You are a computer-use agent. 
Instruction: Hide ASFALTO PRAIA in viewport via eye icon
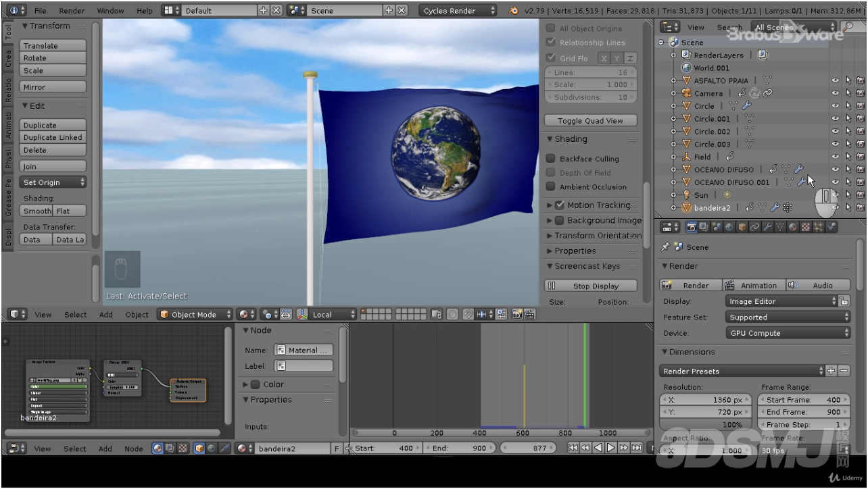tap(836, 80)
